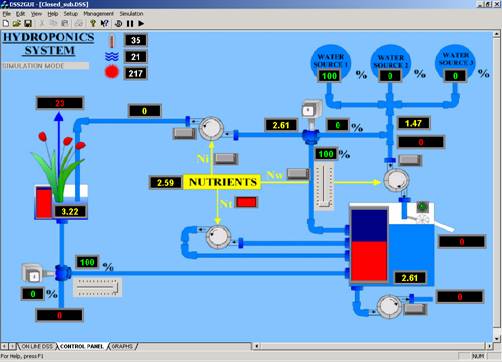Click Water Source 1 percentage field
Viewport: 502px width, 362px height.
tap(329, 76)
